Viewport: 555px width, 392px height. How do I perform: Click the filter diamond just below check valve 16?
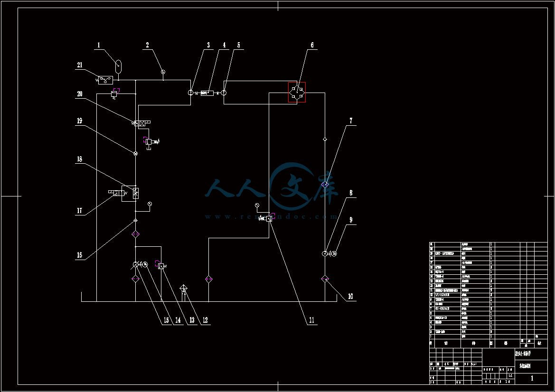tap(136, 234)
